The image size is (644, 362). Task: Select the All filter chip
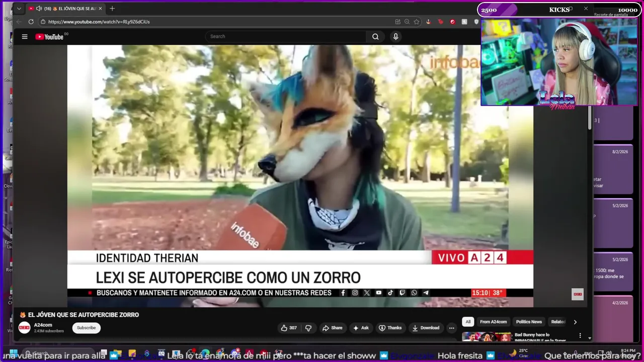[468, 322]
